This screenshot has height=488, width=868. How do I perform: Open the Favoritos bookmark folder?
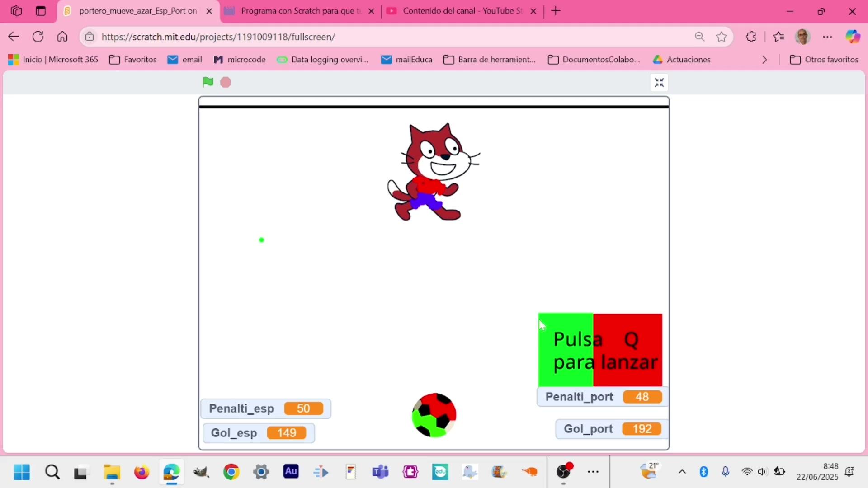click(x=133, y=60)
